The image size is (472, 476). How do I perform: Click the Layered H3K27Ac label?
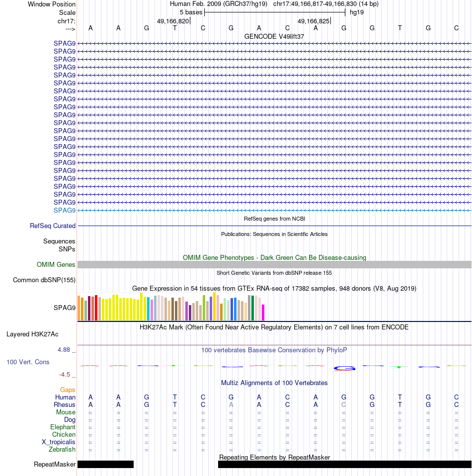point(32,334)
